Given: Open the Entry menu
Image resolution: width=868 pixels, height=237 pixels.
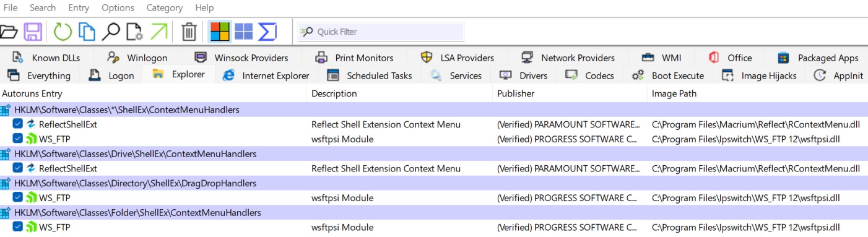Looking at the screenshot, I should click(x=79, y=8).
